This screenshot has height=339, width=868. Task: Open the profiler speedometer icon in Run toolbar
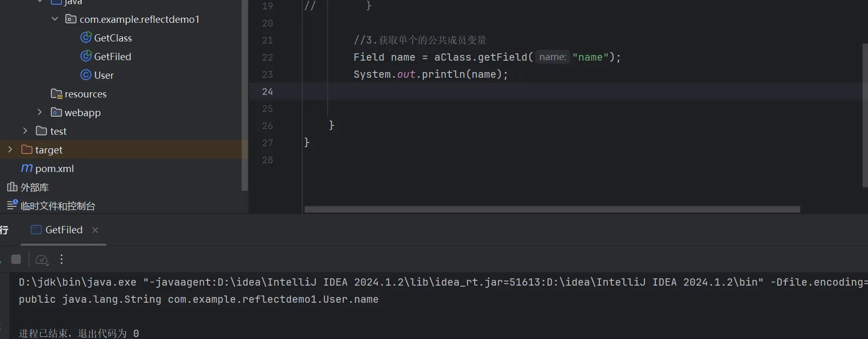click(42, 260)
